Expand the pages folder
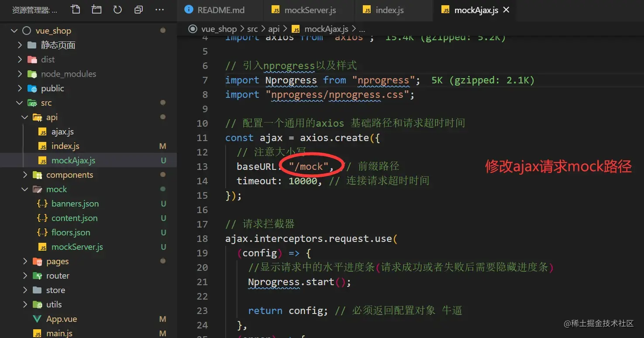Image resolution: width=644 pixels, height=338 pixels. 25,261
